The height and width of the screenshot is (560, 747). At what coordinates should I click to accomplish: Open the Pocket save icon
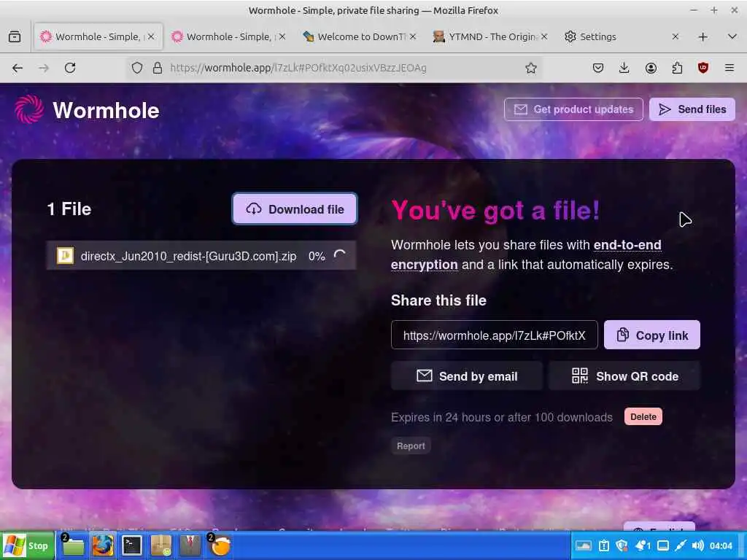598,68
